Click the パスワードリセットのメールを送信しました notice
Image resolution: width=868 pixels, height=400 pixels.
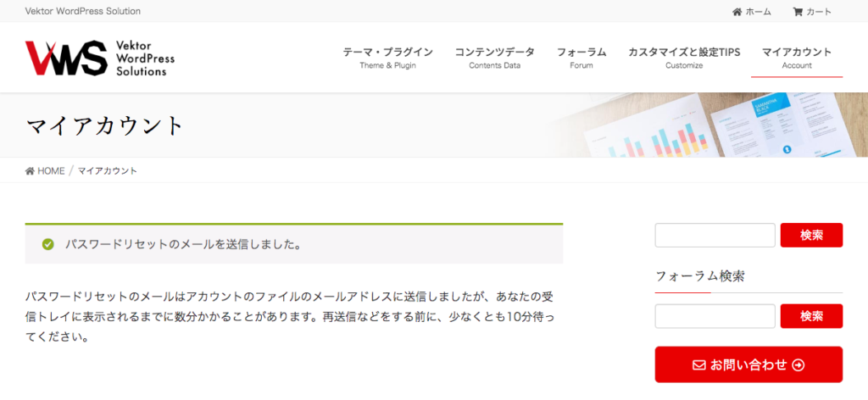click(x=294, y=244)
